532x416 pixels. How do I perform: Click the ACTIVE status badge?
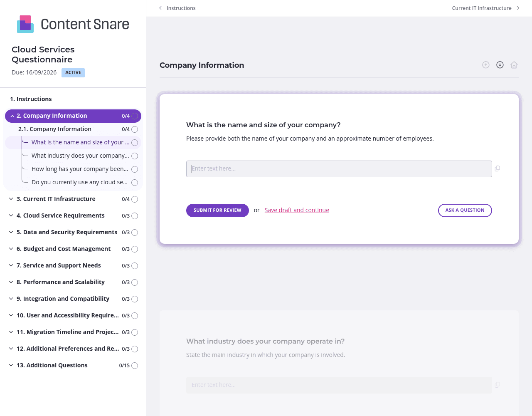point(73,73)
